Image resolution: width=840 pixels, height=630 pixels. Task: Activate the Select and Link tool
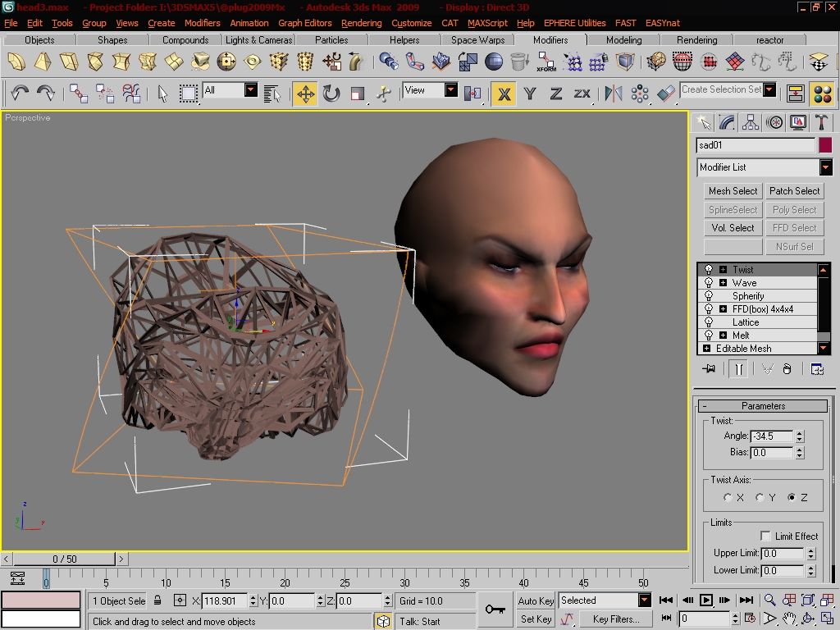tap(78, 94)
